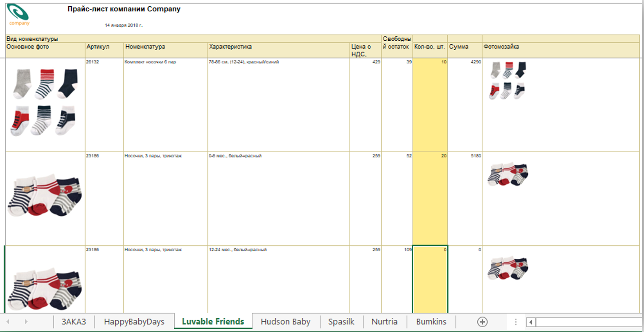Click horizontal scrollbar left arrow
Viewport: 644px width, 332px height.
[x=531, y=322]
